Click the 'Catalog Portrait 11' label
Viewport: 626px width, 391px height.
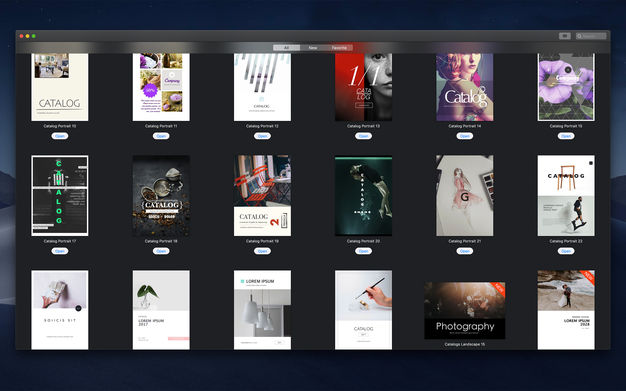tap(161, 126)
